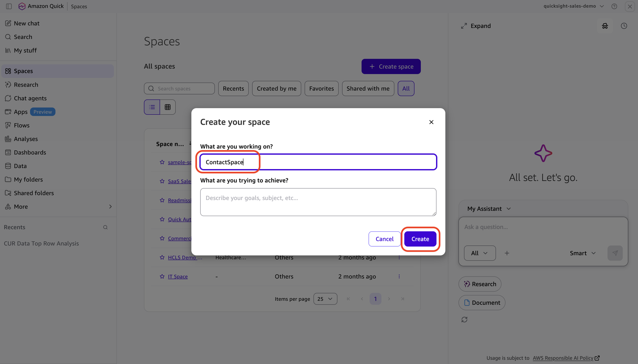Open HCLS Demo row options menu
This screenshot has height=364, width=638.
(399, 257)
